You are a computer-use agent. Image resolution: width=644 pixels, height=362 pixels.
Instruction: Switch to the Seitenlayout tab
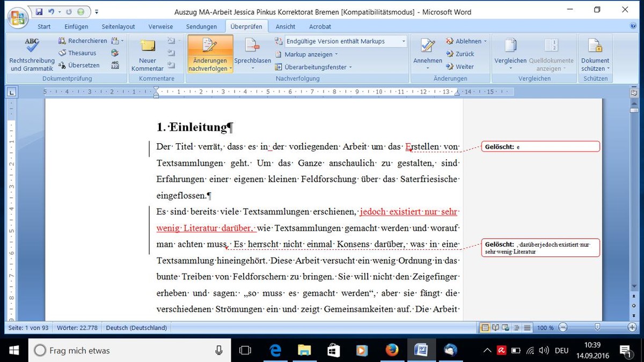(x=118, y=26)
